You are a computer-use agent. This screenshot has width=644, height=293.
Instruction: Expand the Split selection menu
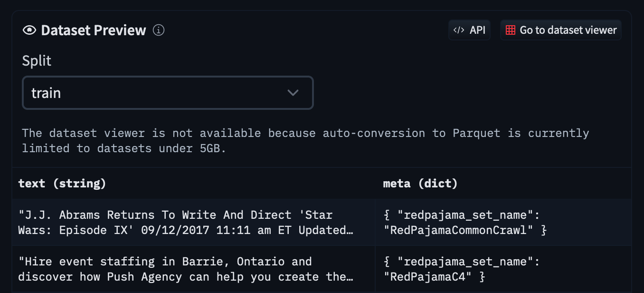coord(168,92)
